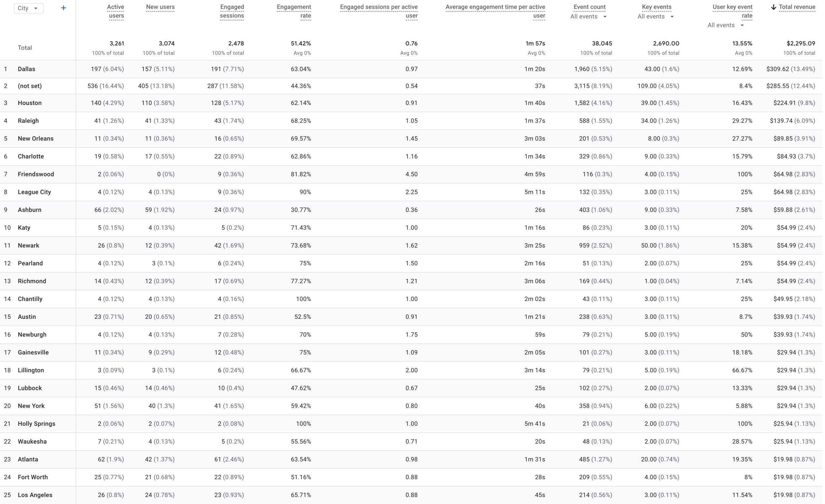
Task: Sort by the Active users column
Action: pos(115,11)
